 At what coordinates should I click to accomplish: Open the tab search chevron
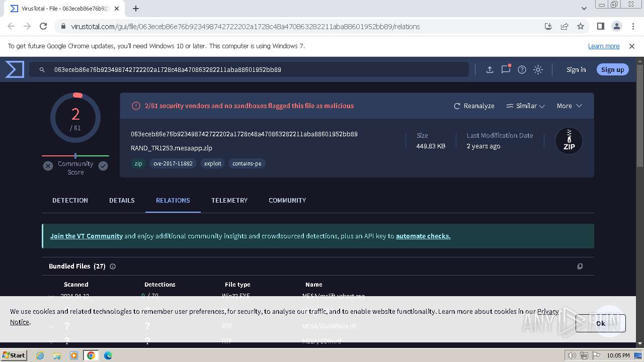pyautogui.click(x=584, y=9)
